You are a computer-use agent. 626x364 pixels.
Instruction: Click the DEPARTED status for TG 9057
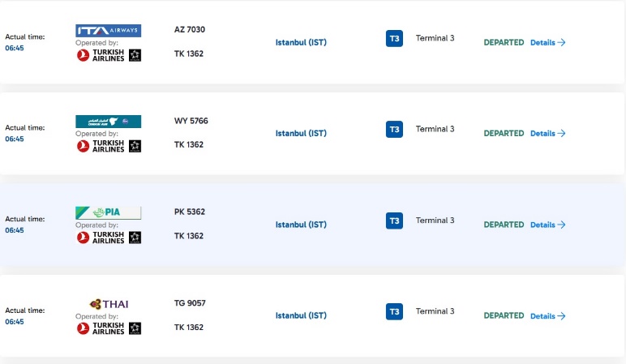(x=504, y=316)
